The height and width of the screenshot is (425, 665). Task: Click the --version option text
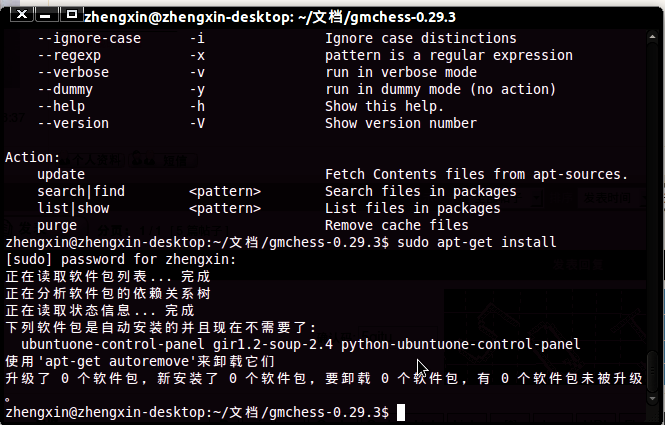click(73, 123)
